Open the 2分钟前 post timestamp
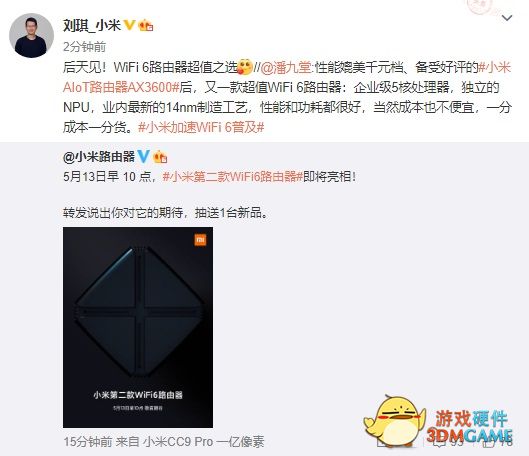Screen dimensions: 529x456 click(85, 47)
